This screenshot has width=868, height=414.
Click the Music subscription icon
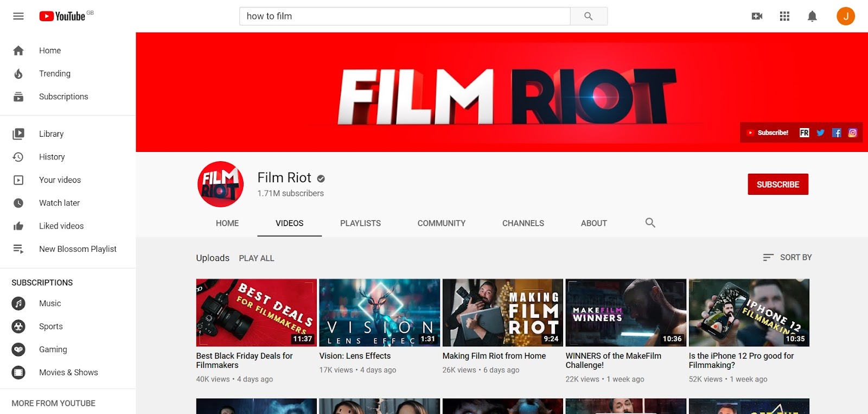coord(18,303)
